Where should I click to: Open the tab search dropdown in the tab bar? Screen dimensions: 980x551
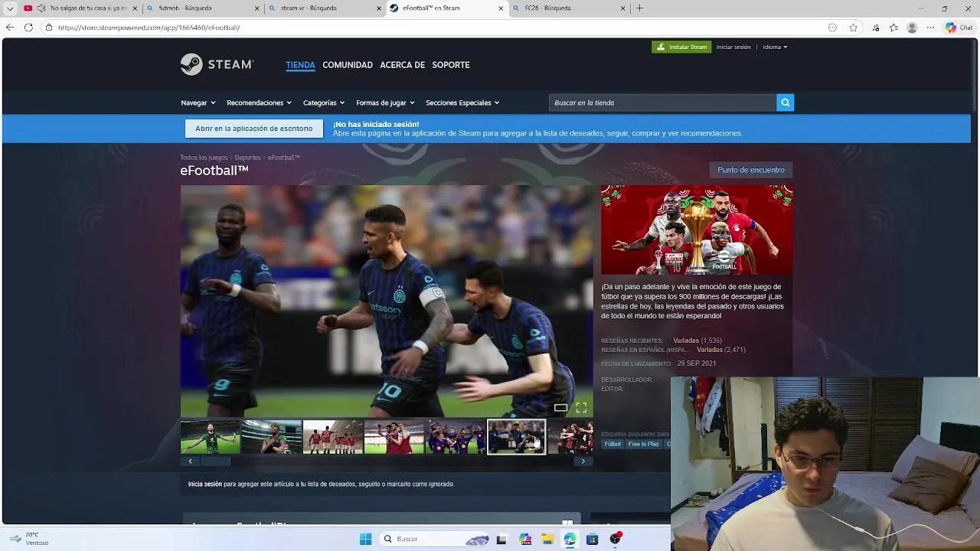tap(10, 8)
